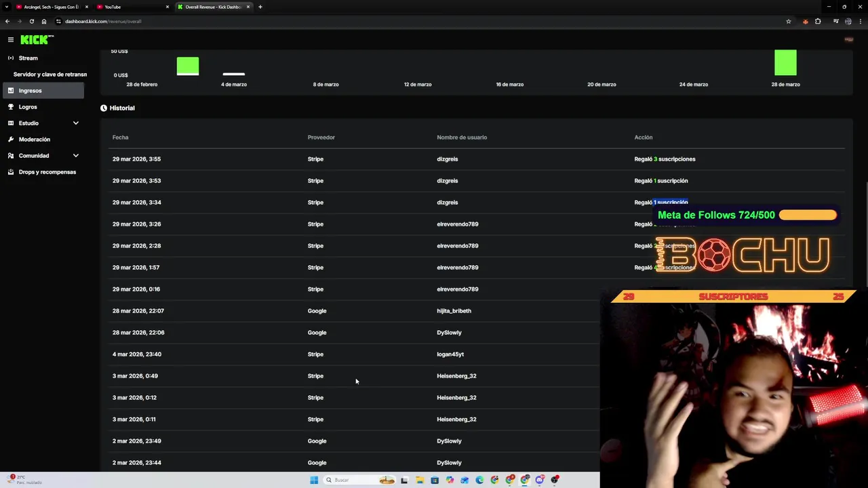Click the Nombre de usuario column header

pos(462,137)
